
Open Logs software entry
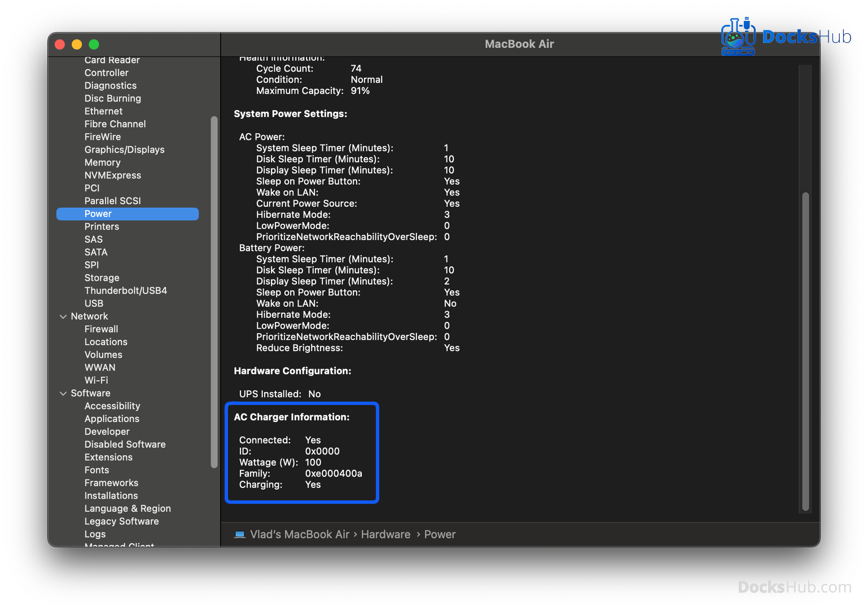[x=95, y=534]
